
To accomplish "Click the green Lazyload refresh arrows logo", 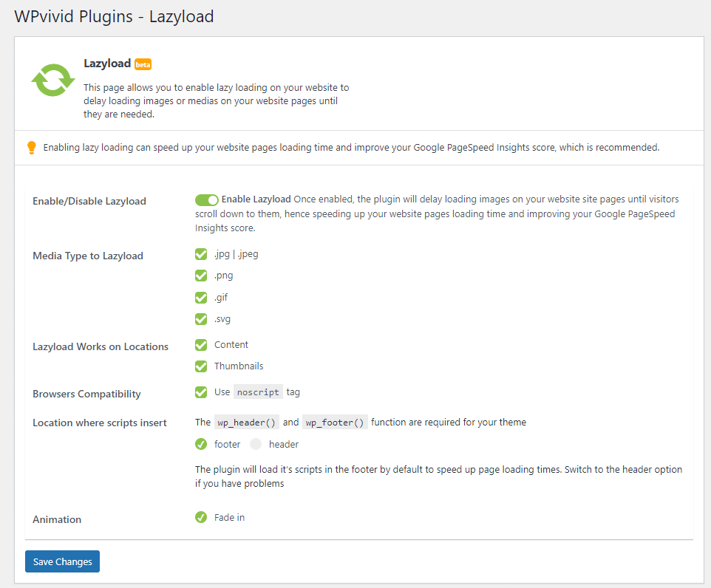I will tap(53, 80).
